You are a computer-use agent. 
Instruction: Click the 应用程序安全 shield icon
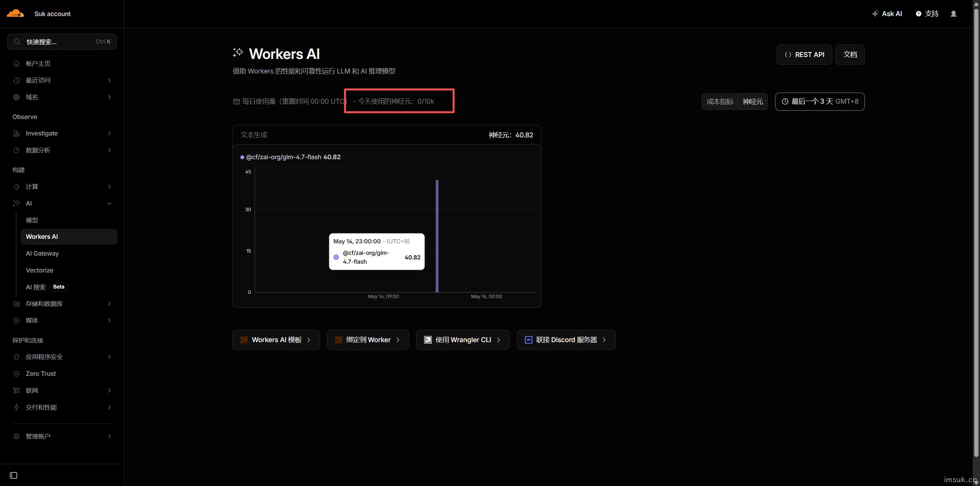click(16, 357)
